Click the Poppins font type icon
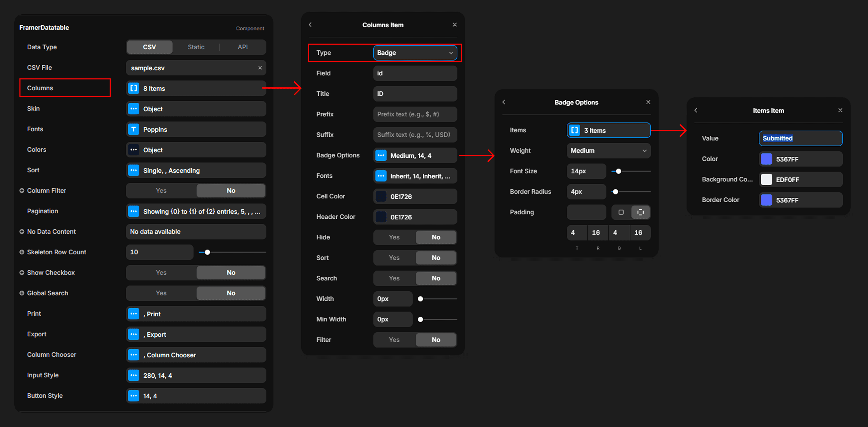This screenshot has height=427, width=868. click(133, 129)
